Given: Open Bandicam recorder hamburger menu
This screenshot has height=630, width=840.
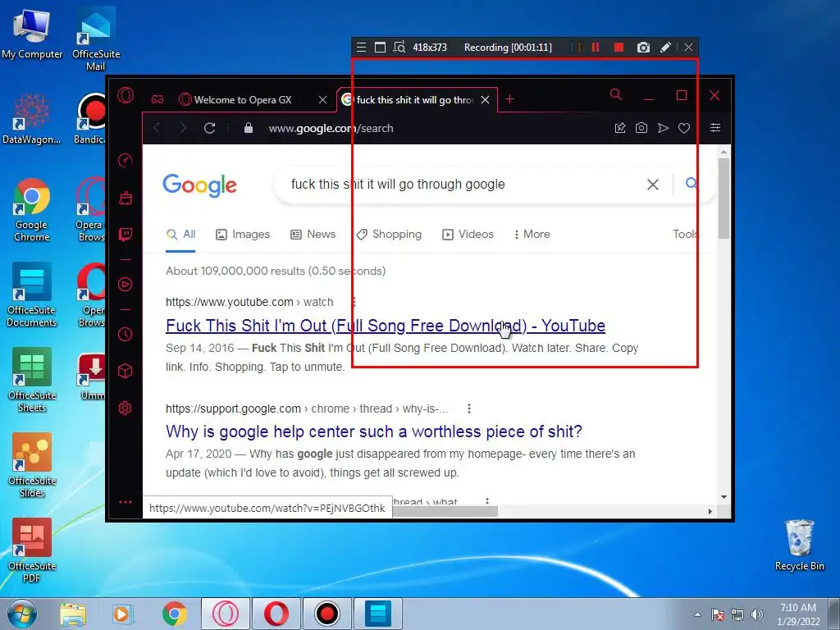Looking at the screenshot, I should pyautogui.click(x=362, y=47).
